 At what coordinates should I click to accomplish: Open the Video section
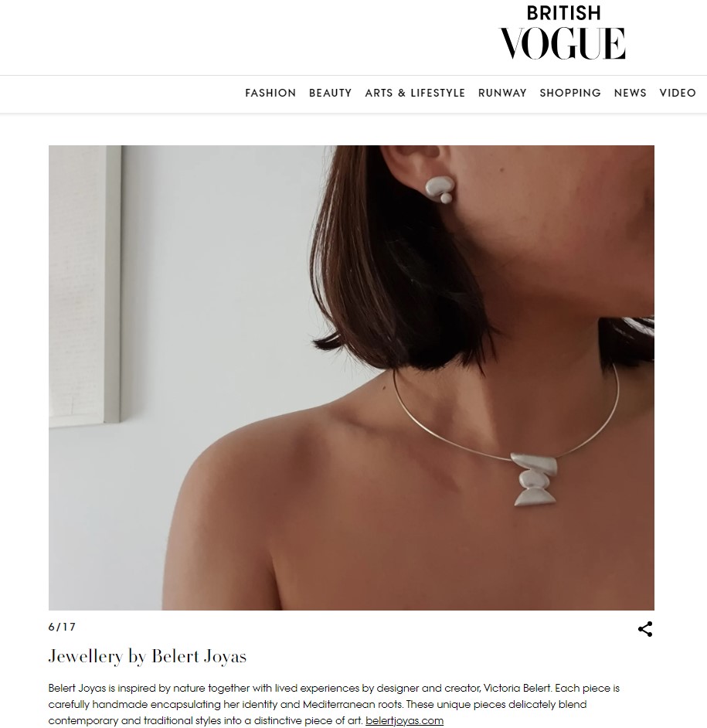pos(678,93)
